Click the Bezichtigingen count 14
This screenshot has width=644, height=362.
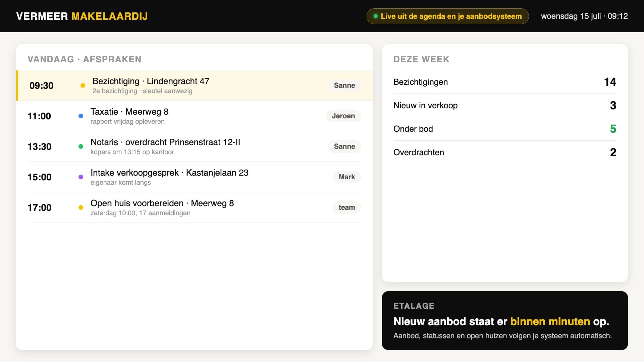point(610,82)
